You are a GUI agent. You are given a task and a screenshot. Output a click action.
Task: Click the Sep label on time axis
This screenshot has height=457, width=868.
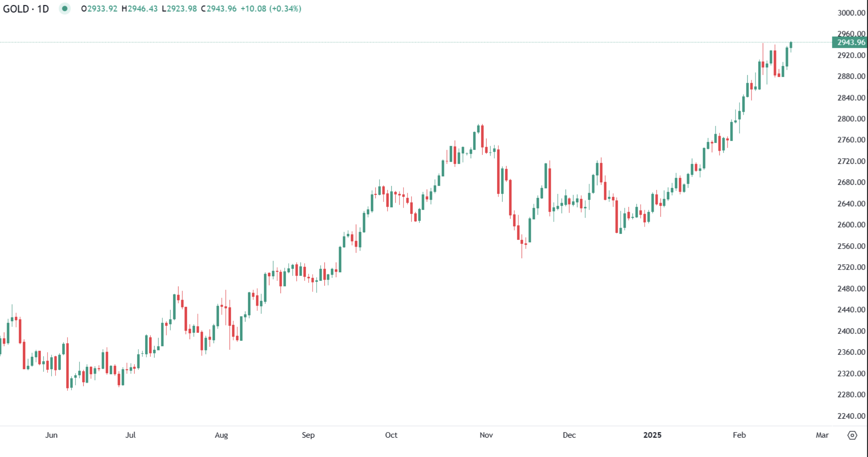tap(308, 435)
